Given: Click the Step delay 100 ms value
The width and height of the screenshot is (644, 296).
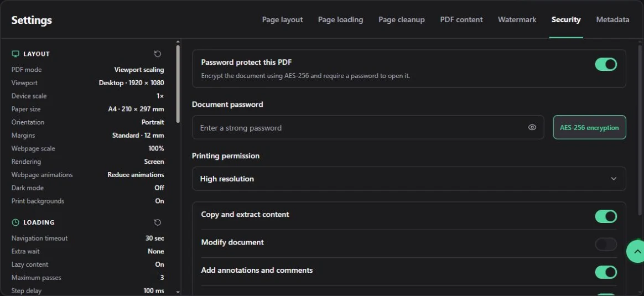Looking at the screenshot, I should tap(154, 290).
